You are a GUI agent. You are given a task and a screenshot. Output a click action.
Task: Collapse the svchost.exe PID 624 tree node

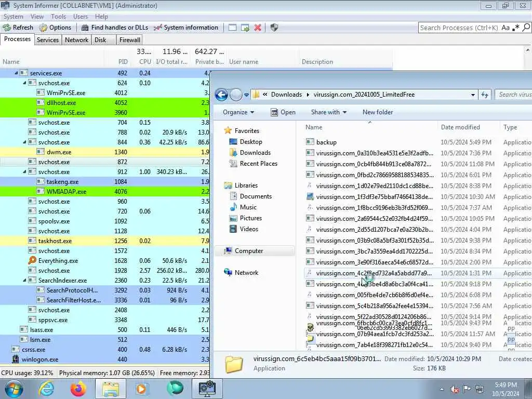pyautogui.click(x=24, y=83)
